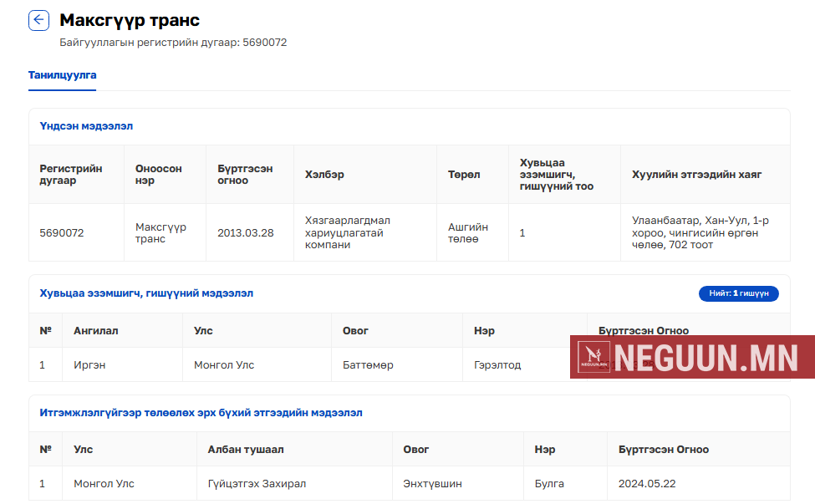Click the shareholder surname Баттөмөр
Image resolution: width=815 pixels, height=504 pixels.
click(368, 365)
